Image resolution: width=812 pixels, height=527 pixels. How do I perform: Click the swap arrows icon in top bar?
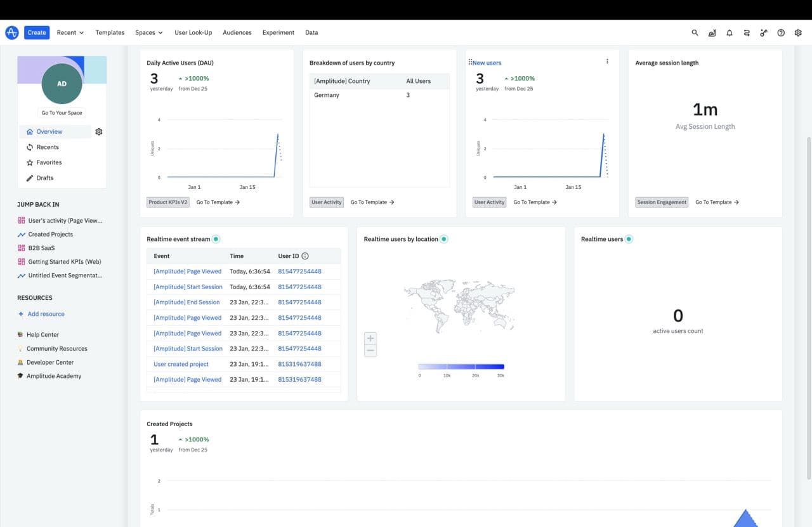tap(747, 32)
